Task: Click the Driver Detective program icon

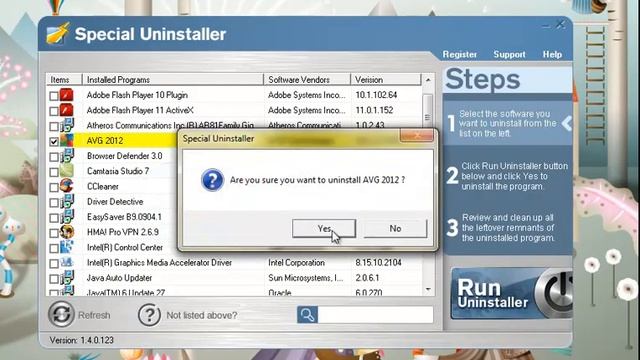Action: [67, 201]
